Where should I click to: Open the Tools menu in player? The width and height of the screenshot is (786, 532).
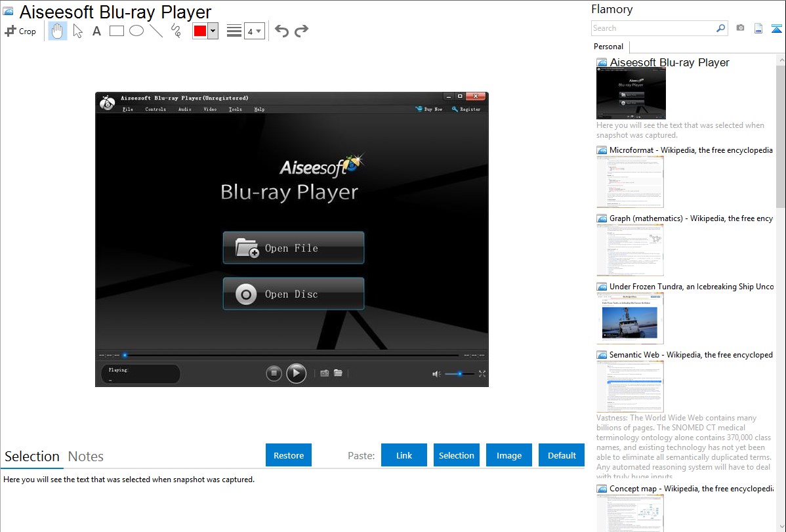pyautogui.click(x=235, y=110)
